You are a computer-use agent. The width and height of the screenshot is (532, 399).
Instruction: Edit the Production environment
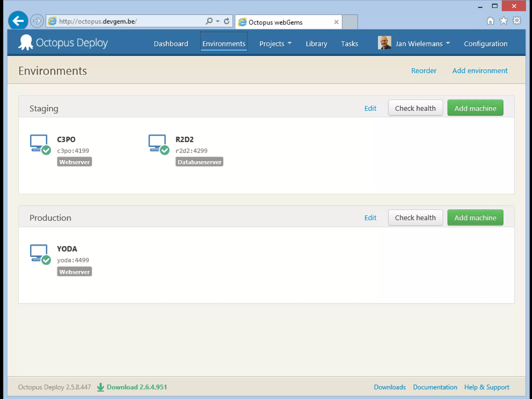pyautogui.click(x=370, y=218)
